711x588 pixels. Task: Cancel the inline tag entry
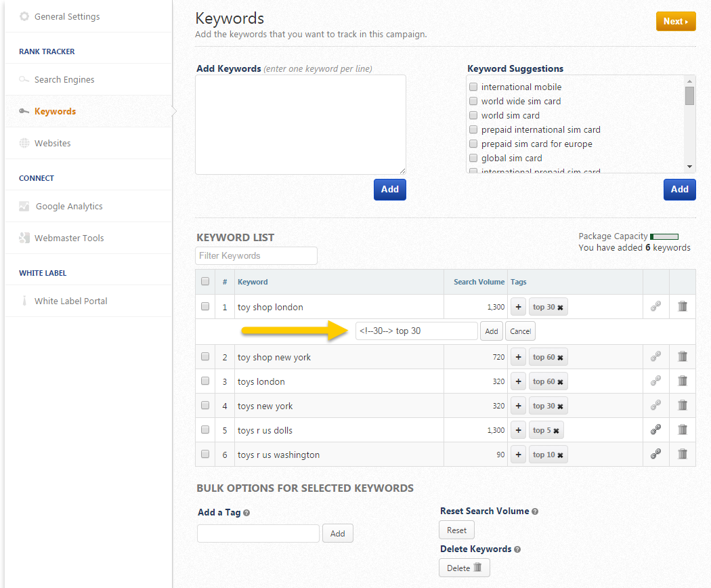(x=520, y=331)
